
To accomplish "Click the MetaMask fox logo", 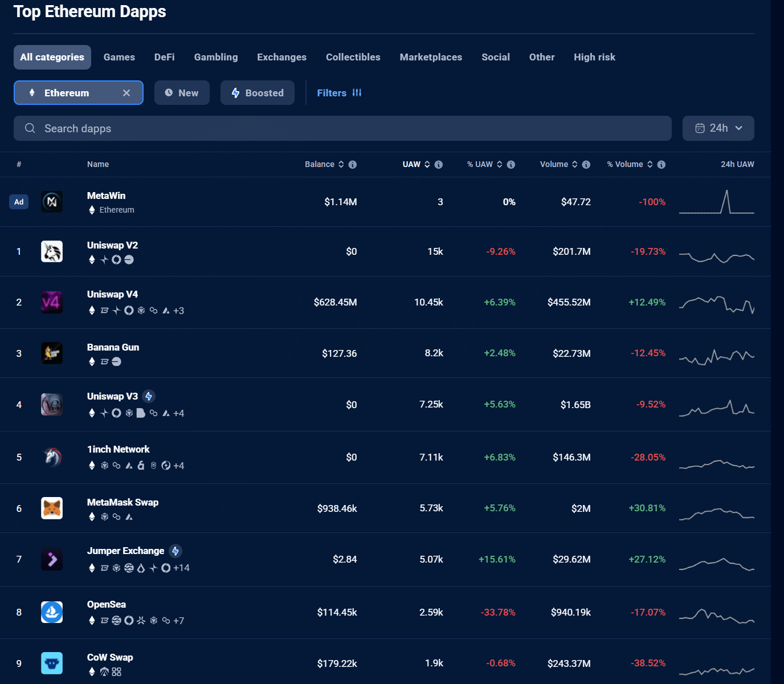I will coord(51,508).
